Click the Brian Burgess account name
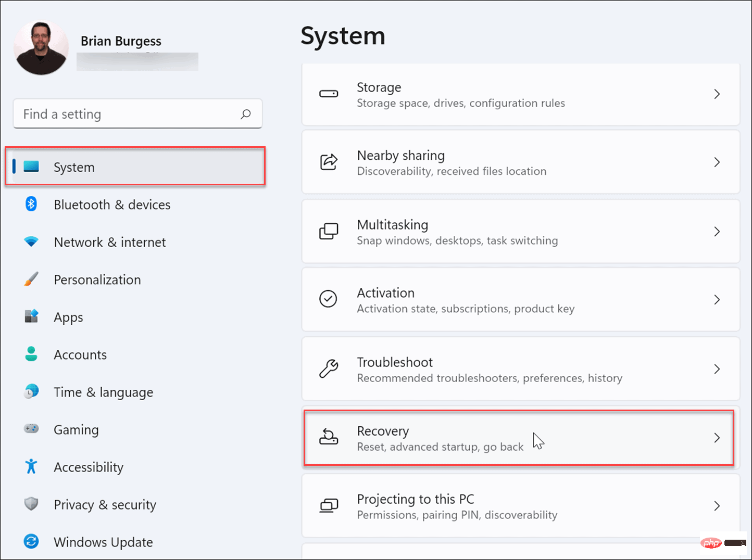Viewport: 752px width, 560px height. tap(121, 41)
